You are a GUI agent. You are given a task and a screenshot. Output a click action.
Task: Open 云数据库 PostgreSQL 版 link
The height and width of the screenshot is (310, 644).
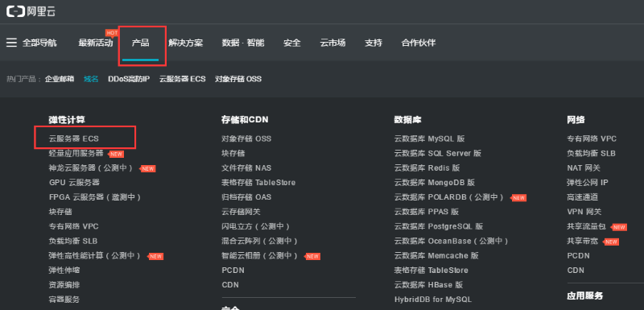point(439,226)
